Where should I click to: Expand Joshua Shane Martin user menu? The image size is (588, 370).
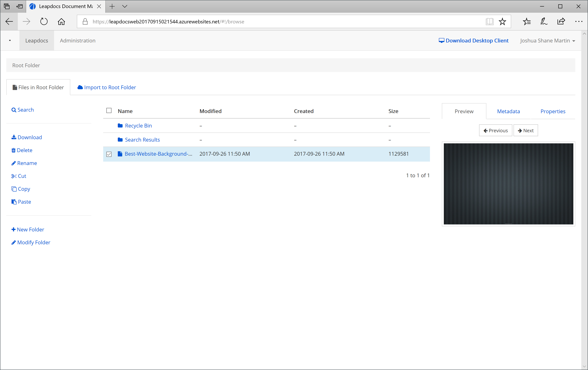click(547, 41)
